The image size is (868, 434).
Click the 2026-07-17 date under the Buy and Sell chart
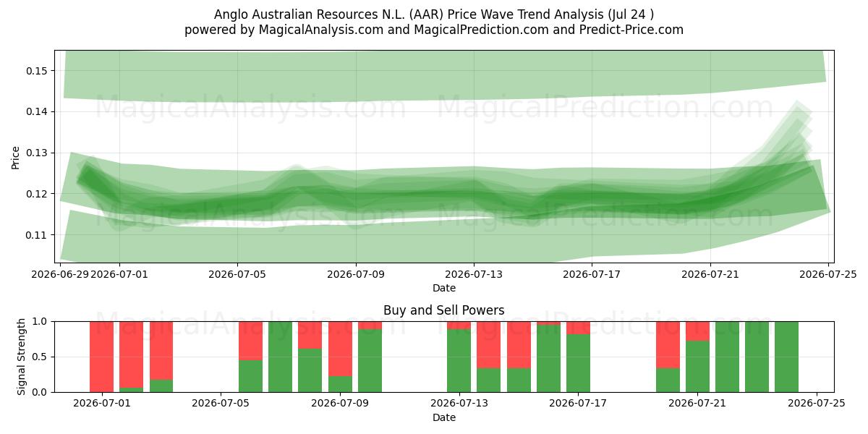(x=579, y=404)
